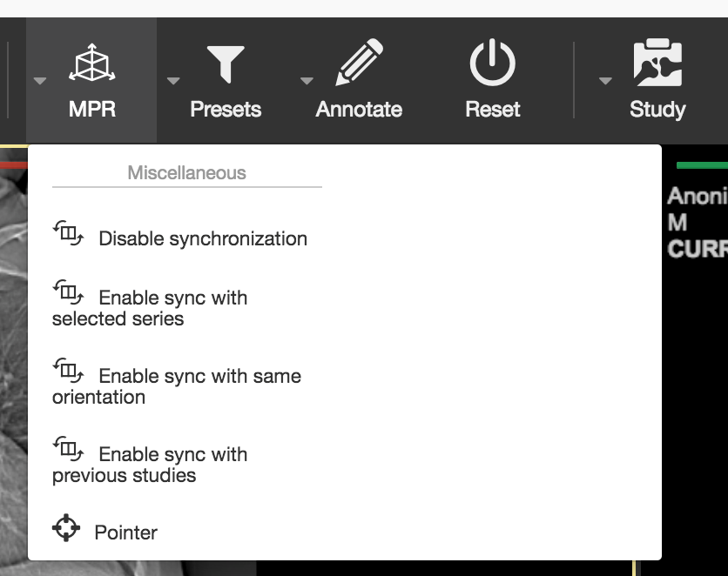Click the Reset power icon

point(493,63)
